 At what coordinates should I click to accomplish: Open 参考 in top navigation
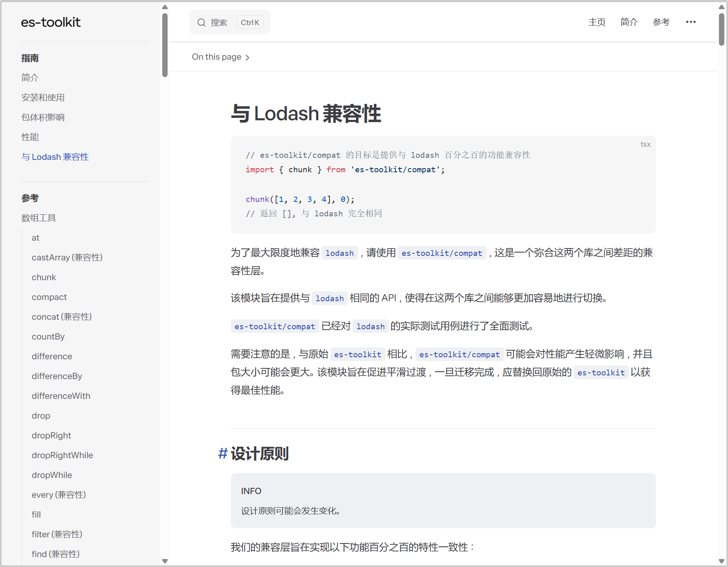(661, 22)
